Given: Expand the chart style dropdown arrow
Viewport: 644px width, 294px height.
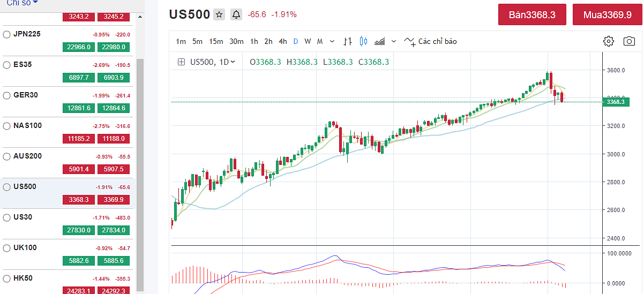Looking at the screenshot, I should [x=394, y=41].
